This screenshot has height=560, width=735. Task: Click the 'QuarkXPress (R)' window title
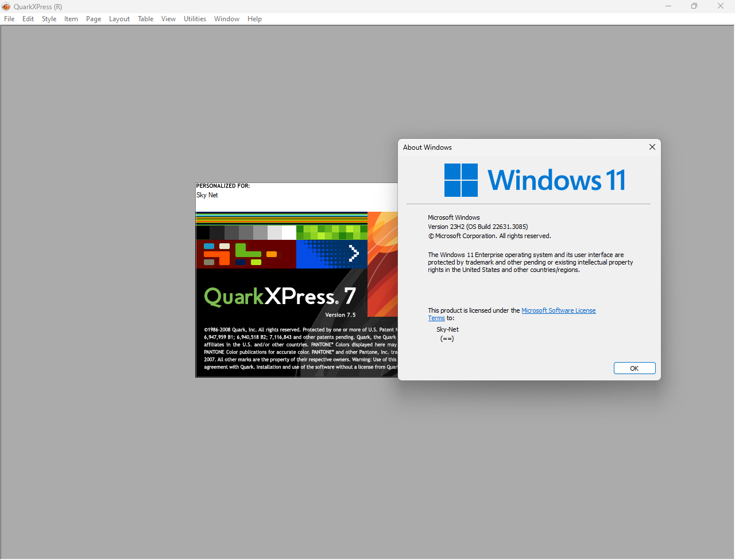click(38, 7)
